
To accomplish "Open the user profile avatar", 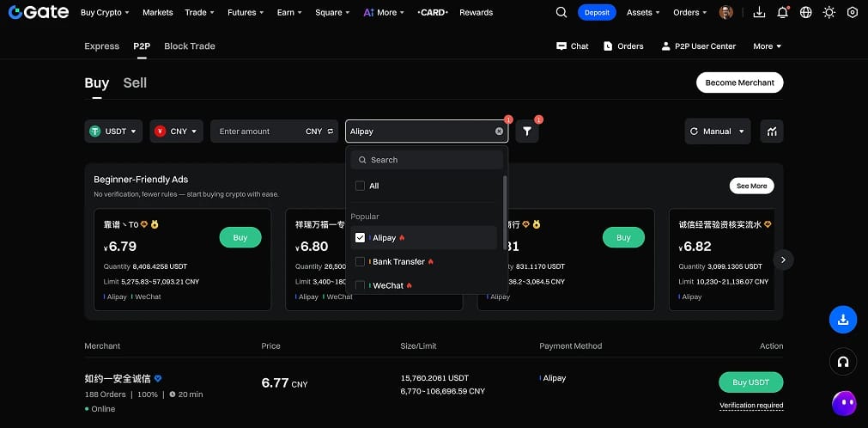I will (x=725, y=12).
